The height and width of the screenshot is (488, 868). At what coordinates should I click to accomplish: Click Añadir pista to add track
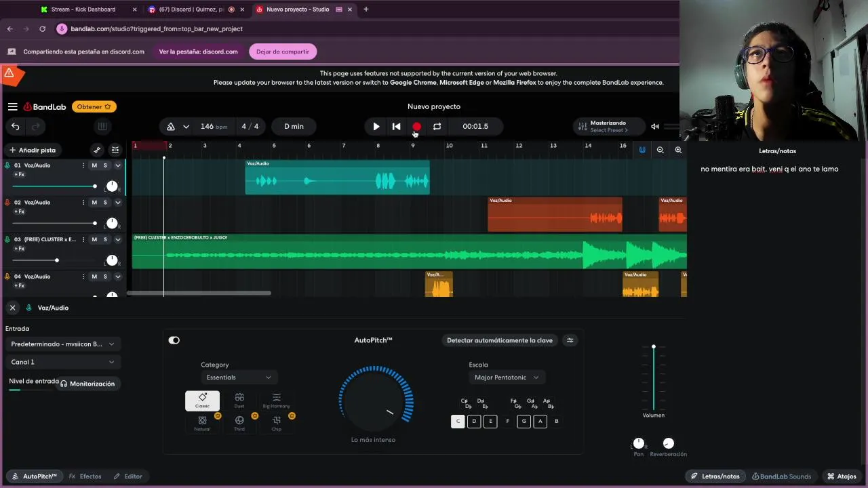pyautogui.click(x=33, y=150)
